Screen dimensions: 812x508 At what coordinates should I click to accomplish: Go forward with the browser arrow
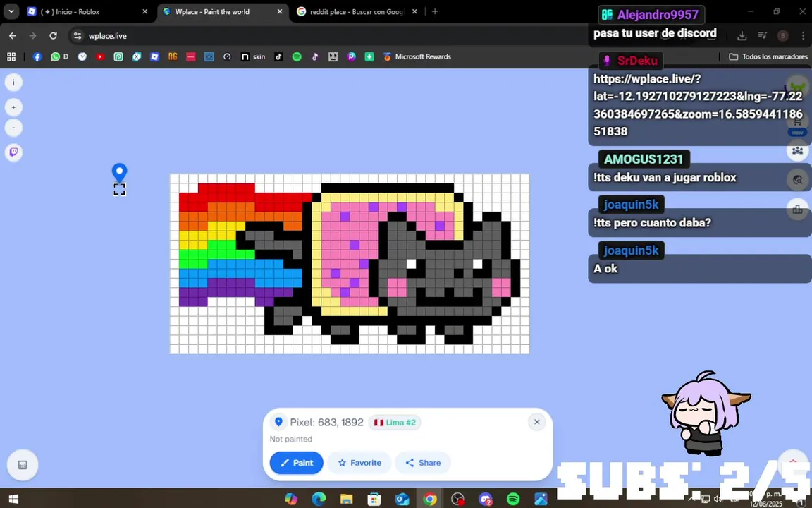(32, 36)
